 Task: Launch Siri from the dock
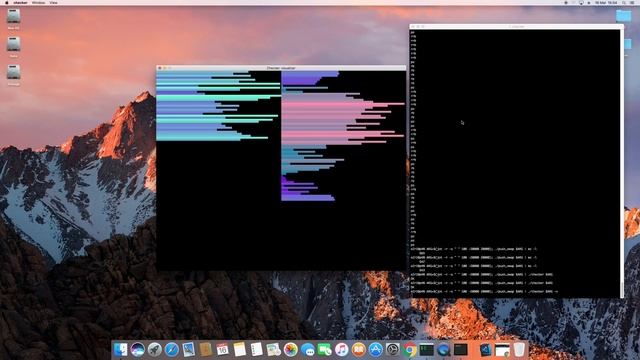138,350
